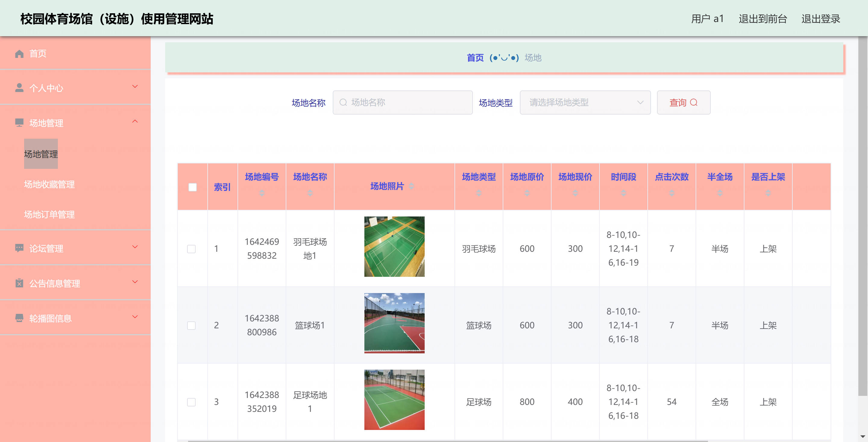868x442 pixels.
Task: Click the click count 54 cell
Action: point(671,402)
